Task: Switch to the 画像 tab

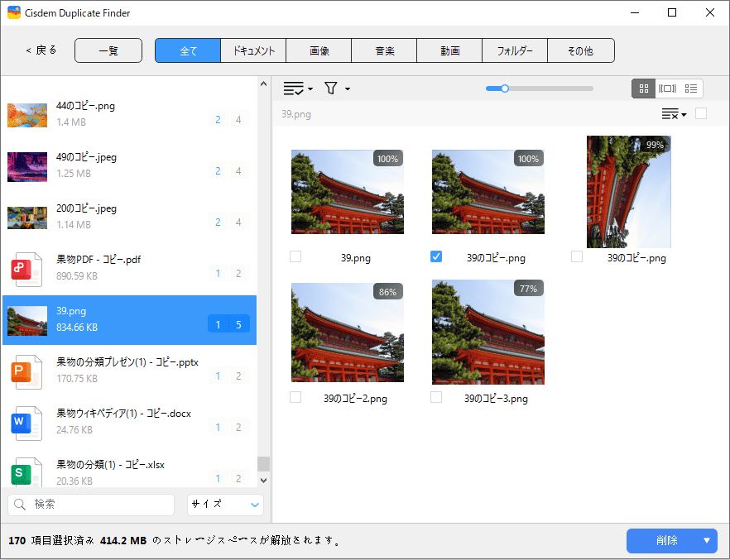Action: click(319, 51)
